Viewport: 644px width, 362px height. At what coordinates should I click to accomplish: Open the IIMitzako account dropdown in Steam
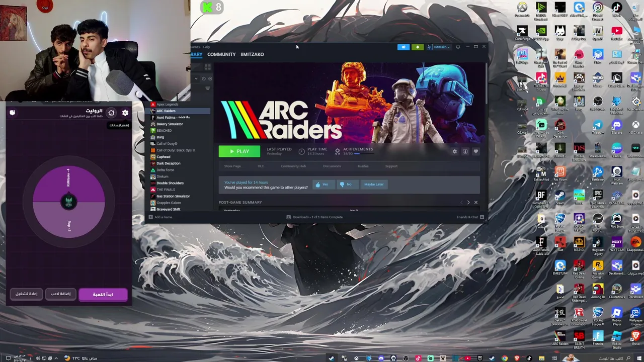(438, 47)
